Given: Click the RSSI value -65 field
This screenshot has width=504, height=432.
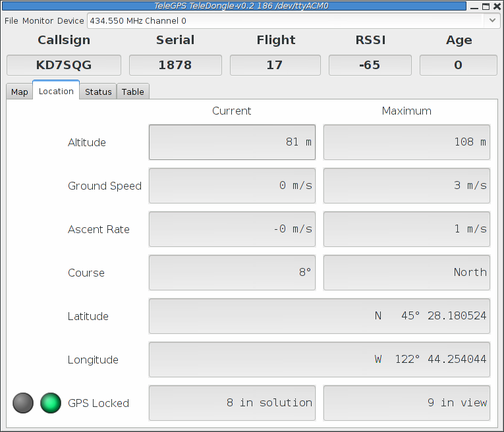Looking at the screenshot, I should coord(370,65).
